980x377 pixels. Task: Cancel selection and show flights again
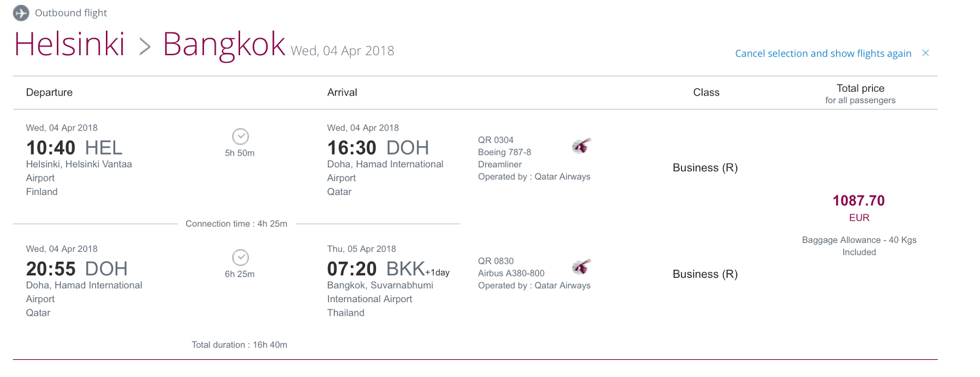[x=823, y=53]
